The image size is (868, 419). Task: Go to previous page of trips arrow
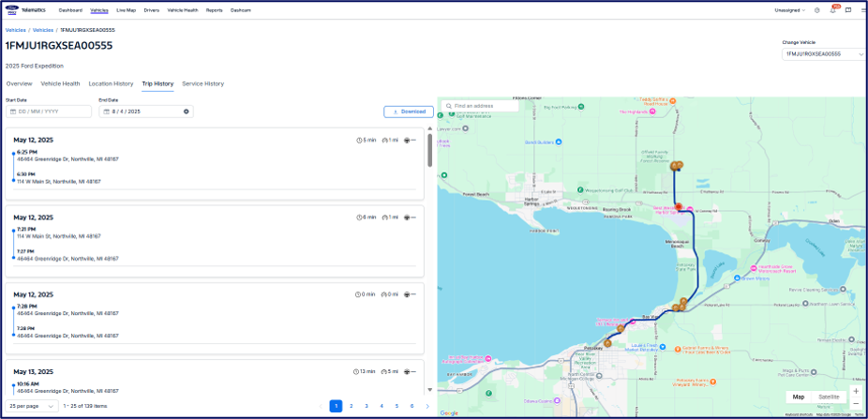[x=321, y=406]
